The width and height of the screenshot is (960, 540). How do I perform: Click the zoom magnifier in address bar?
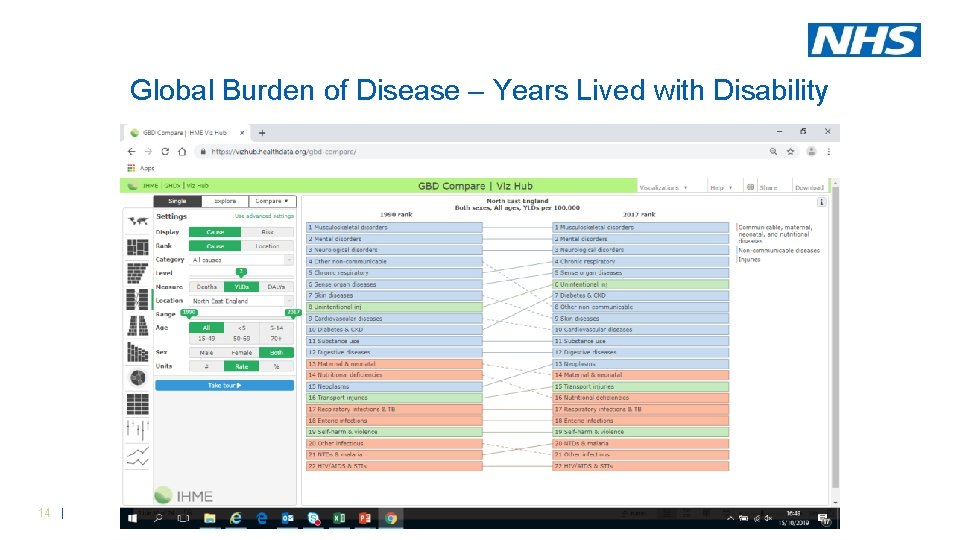point(773,151)
